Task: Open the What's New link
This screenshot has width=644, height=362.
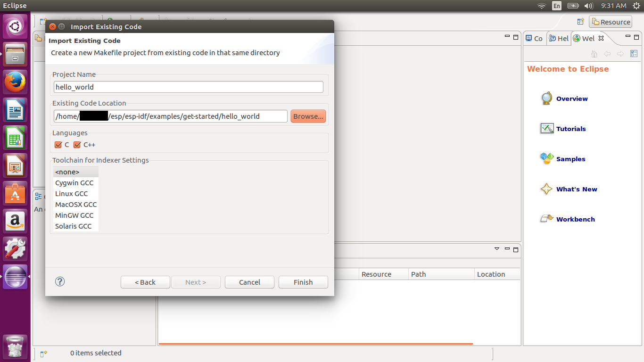Action: (577, 189)
